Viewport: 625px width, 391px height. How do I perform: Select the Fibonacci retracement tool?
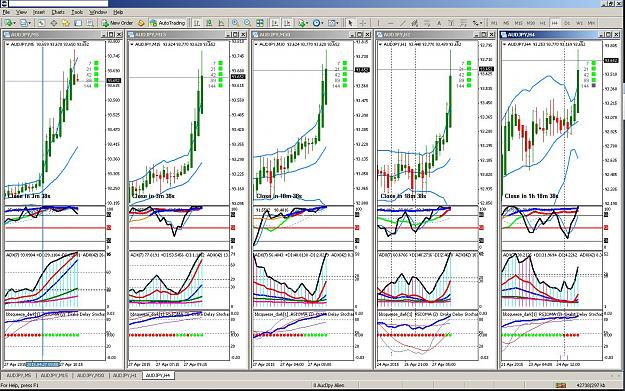[x=427, y=23]
